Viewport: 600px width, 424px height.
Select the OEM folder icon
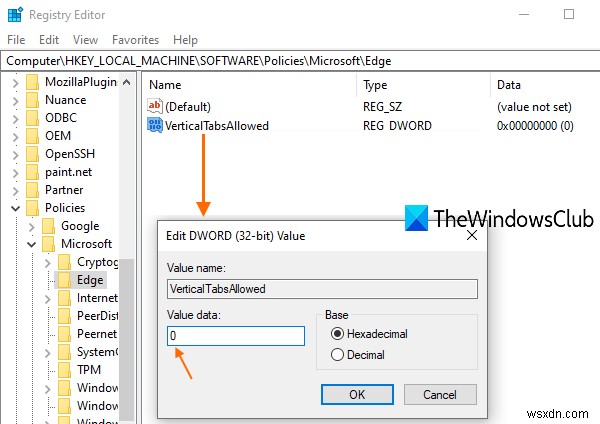coord(33,136)
